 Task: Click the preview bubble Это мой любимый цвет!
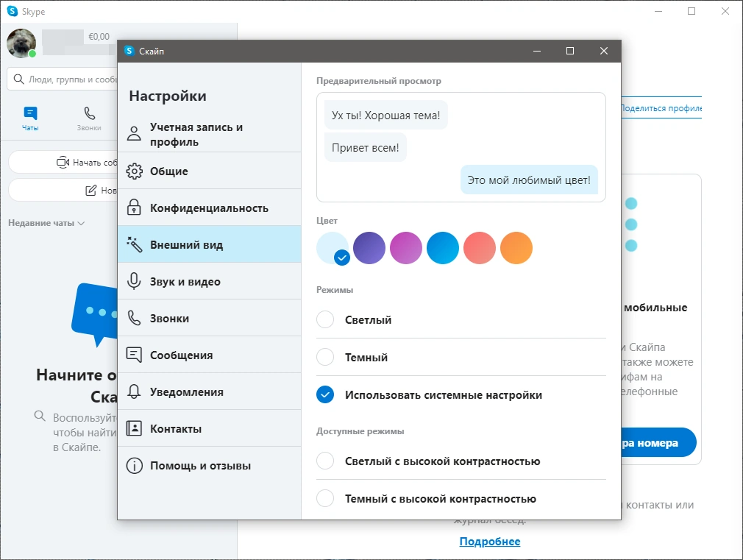point(529,180)
